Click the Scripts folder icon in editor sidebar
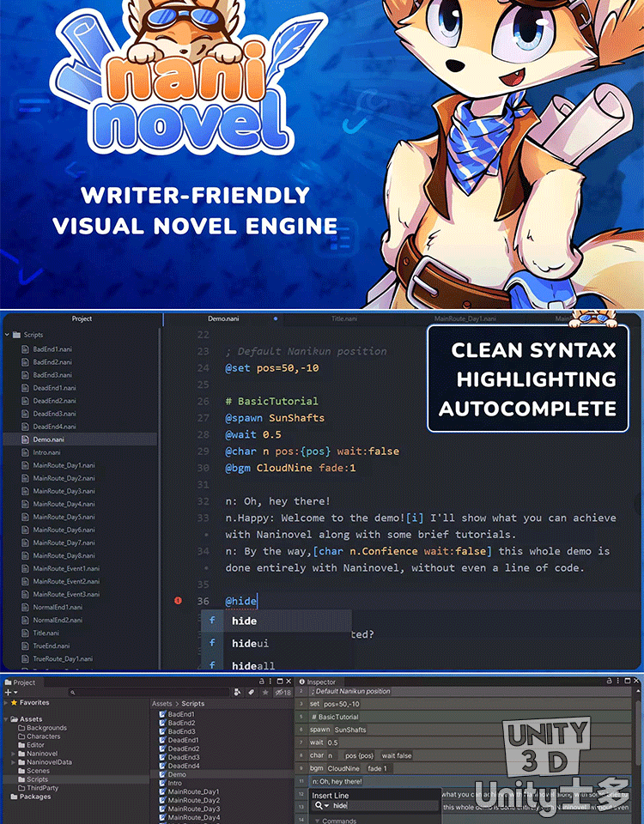Image resolution: width=644 pixels, height=824 pixels. tap(16, 335)
